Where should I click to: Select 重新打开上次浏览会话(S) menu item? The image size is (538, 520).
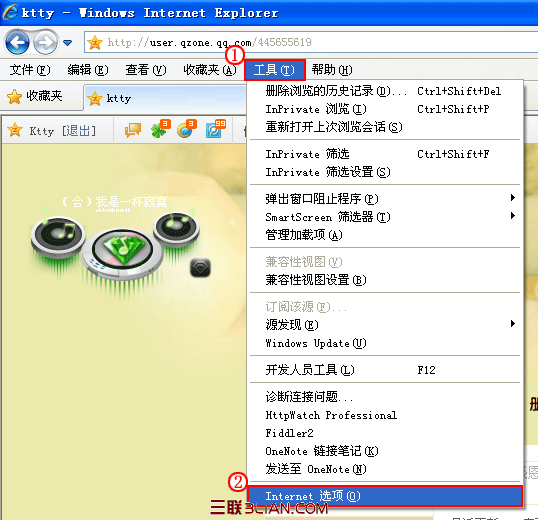click(x=385, y=127)
